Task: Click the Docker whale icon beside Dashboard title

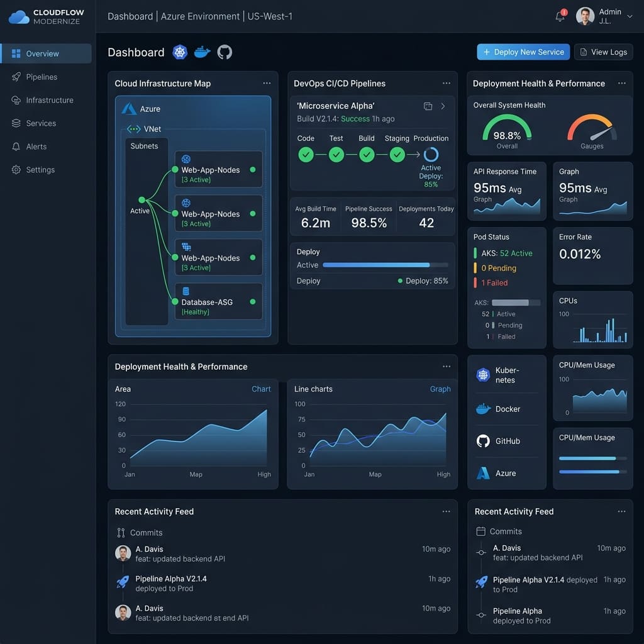Action: (x=202, y=52)
